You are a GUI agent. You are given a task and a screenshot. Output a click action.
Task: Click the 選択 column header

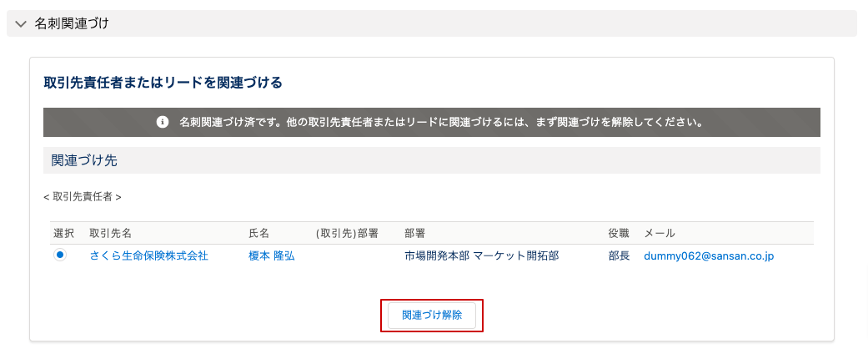click(x=64, y=233)
